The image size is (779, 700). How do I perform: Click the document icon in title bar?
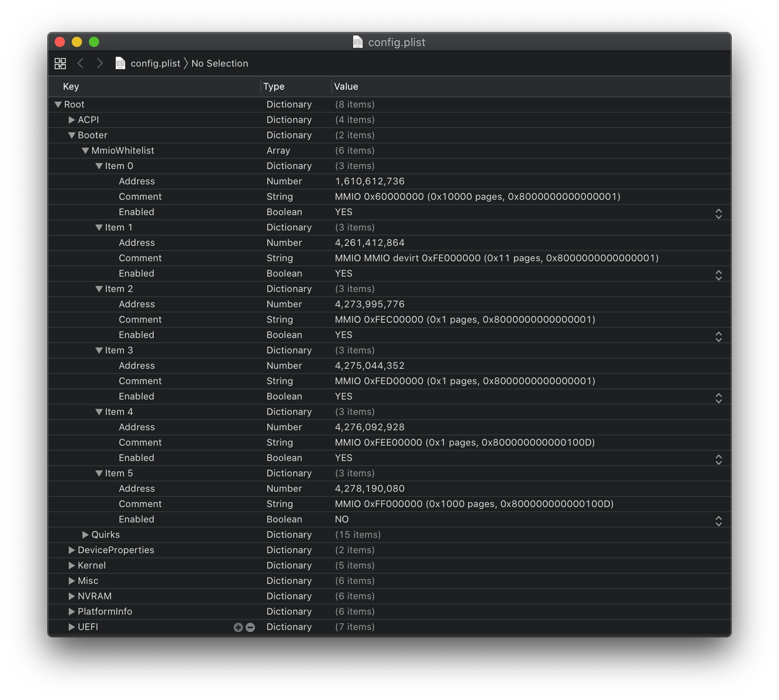[358, 42]
